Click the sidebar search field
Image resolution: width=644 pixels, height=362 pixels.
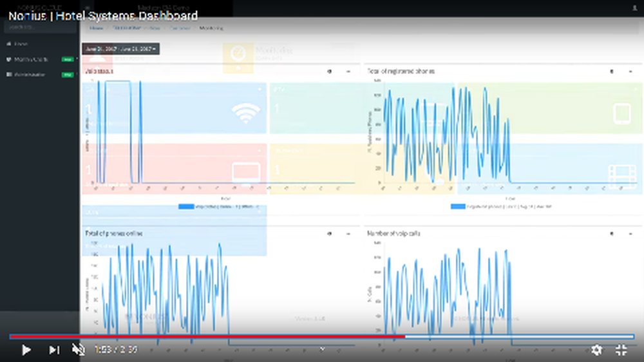40,27
